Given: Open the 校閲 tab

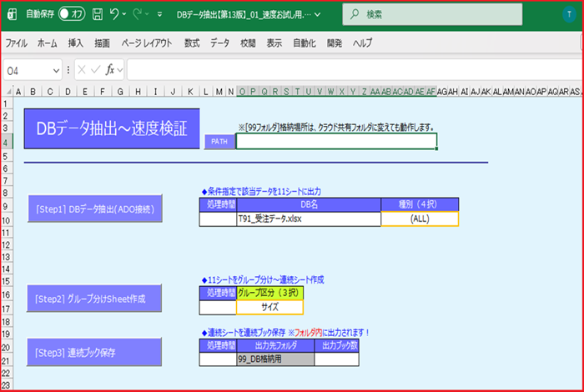Looking at the screenshot, I should [248, 43].
